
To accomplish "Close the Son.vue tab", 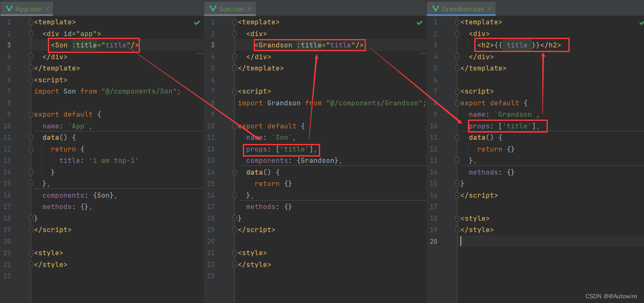I will (x=250, y=9).
